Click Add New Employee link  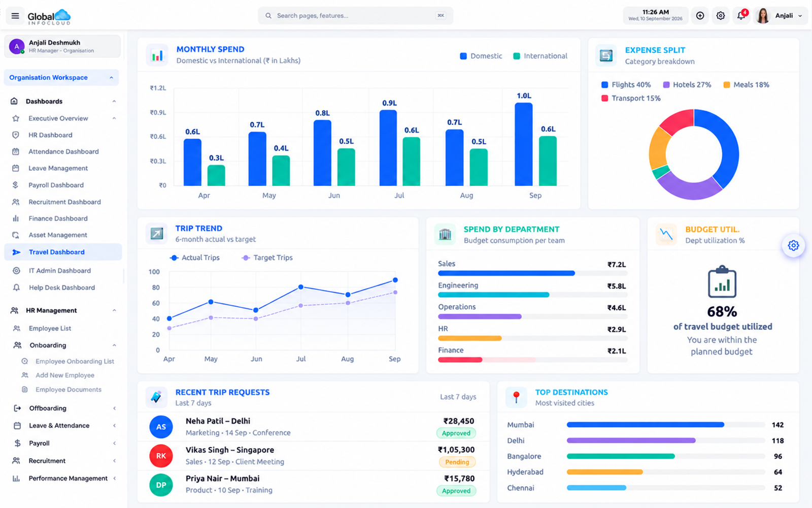point(65,375)
